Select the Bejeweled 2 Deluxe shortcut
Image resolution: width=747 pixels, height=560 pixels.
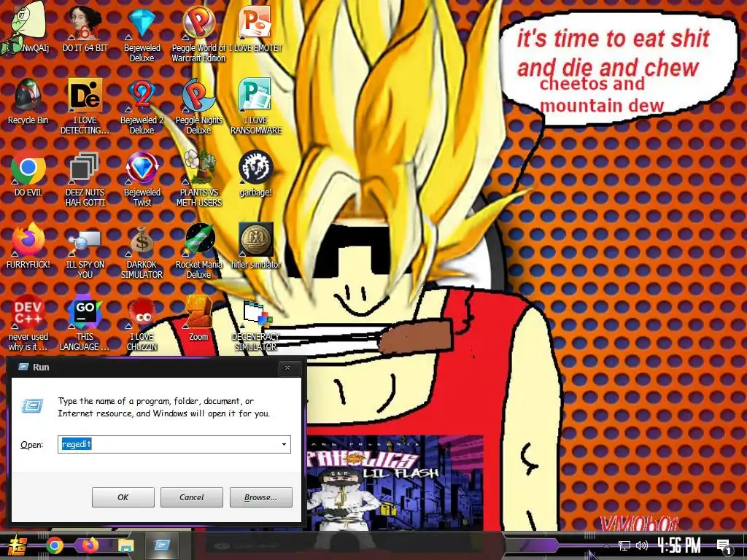142,106
